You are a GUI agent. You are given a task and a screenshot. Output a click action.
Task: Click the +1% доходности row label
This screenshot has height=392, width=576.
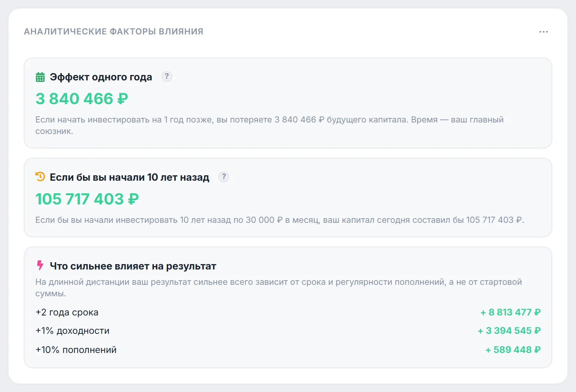pyautogui.click(x=73, y=331)
